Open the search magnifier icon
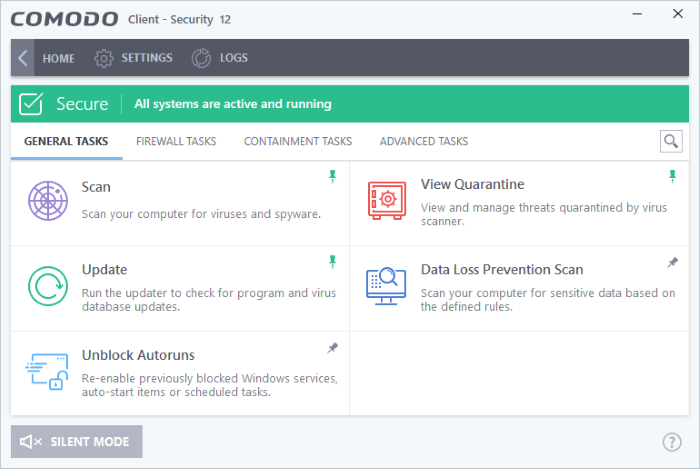Screen dimensions: 700x469 (671, 141)
